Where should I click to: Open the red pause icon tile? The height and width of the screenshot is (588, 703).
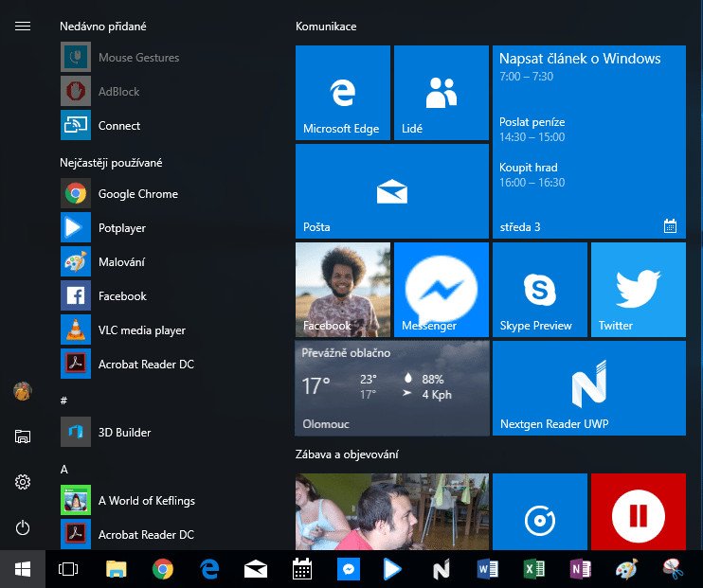point(639,511)
